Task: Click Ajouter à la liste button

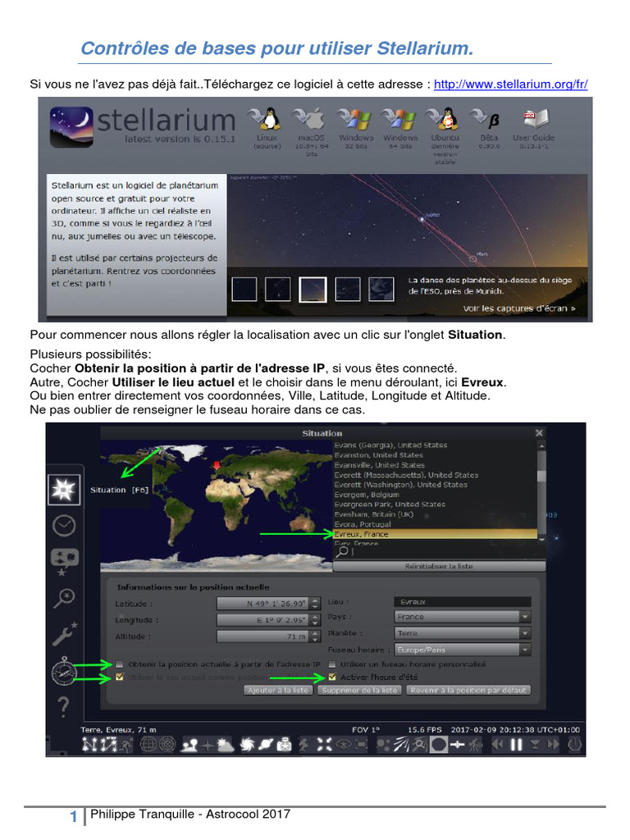Action: point(278,690)
